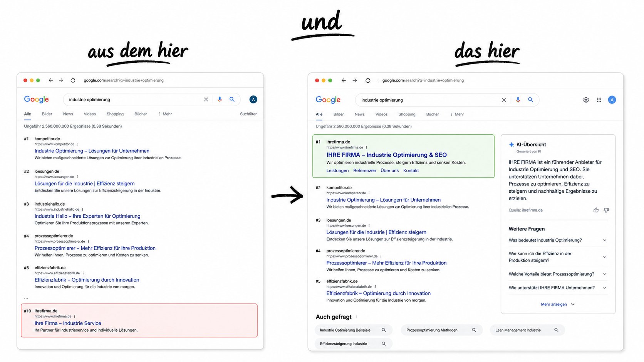The width and height of the screenshot is (644, 362).
Task: Start voice search in left window
Action: point(220,100)
